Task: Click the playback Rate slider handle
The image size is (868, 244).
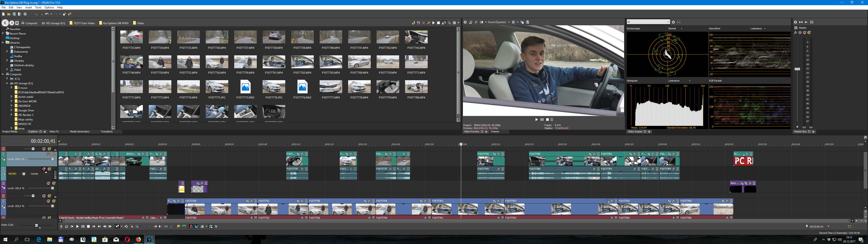Action: coord(36,225)
